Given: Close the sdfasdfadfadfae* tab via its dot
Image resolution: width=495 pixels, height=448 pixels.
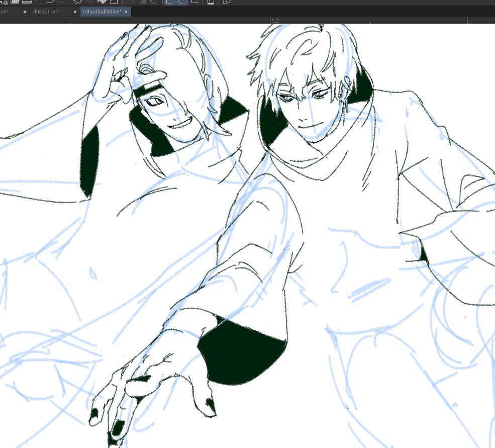Looking at the screenshot, I should (126, 12).
